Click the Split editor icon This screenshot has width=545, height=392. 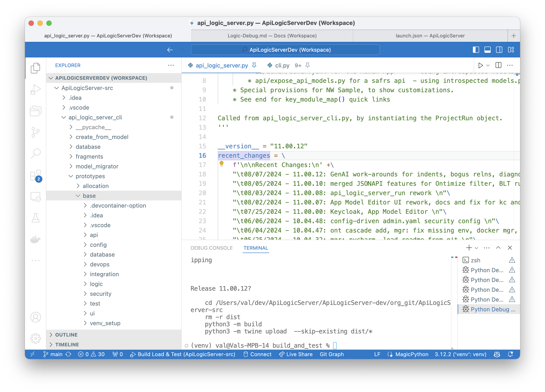tap(497, 65)
